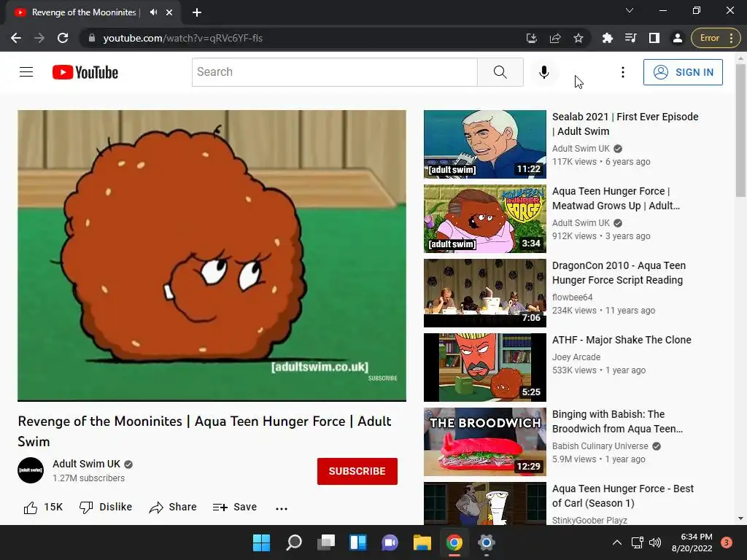Open the Windows Start menu
747x560 pixels.
point(261,542)
